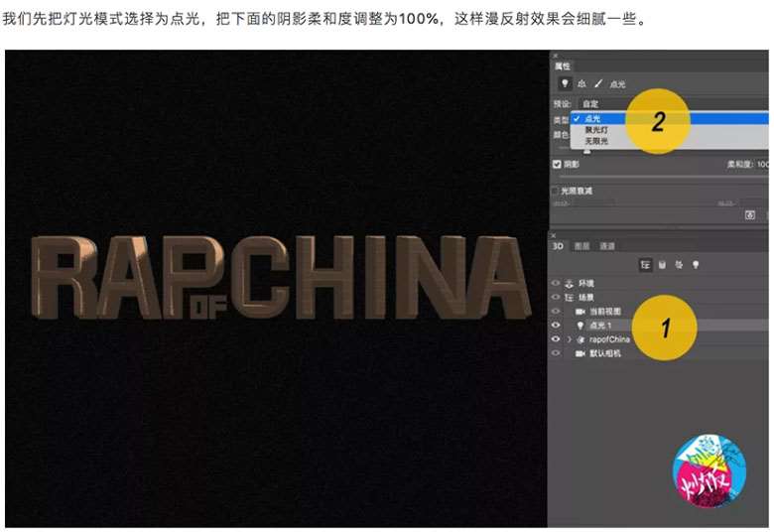Click the 场景 scene icon

coord(570,298)
